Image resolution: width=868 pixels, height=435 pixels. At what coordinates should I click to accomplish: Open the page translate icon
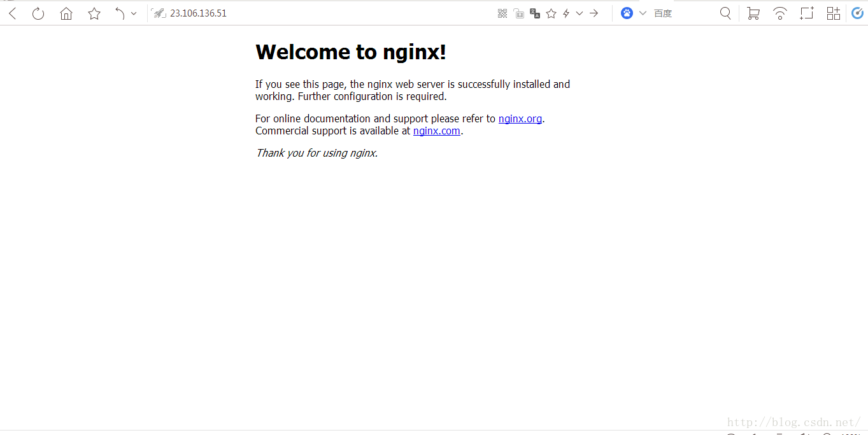coord(535,13)
